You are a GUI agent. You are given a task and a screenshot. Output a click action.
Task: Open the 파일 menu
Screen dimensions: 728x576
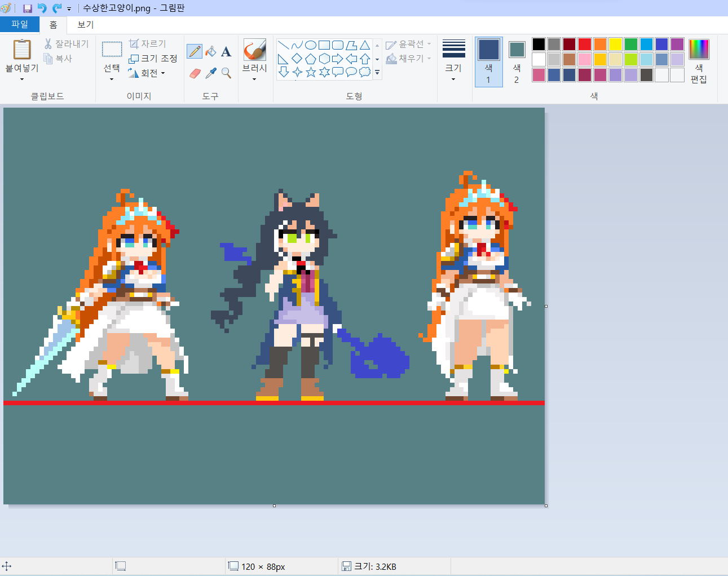click(x=19, y=24)
